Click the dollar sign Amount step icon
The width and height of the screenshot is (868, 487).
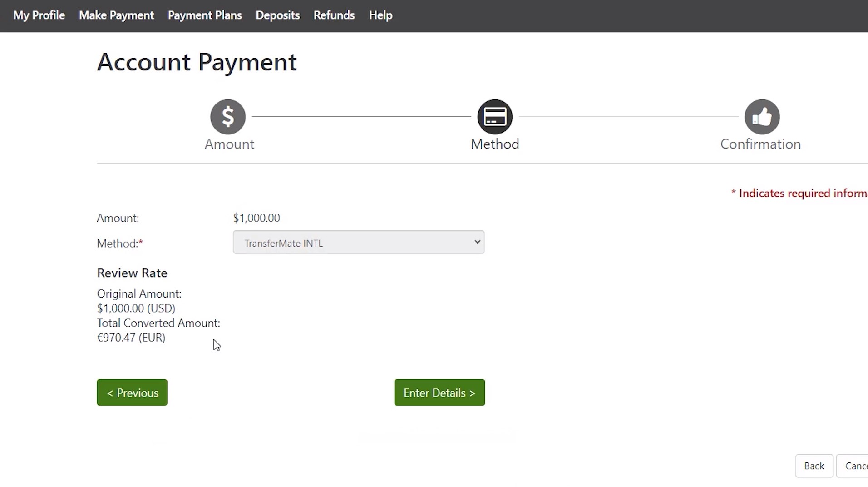click(x=228, y=117)
